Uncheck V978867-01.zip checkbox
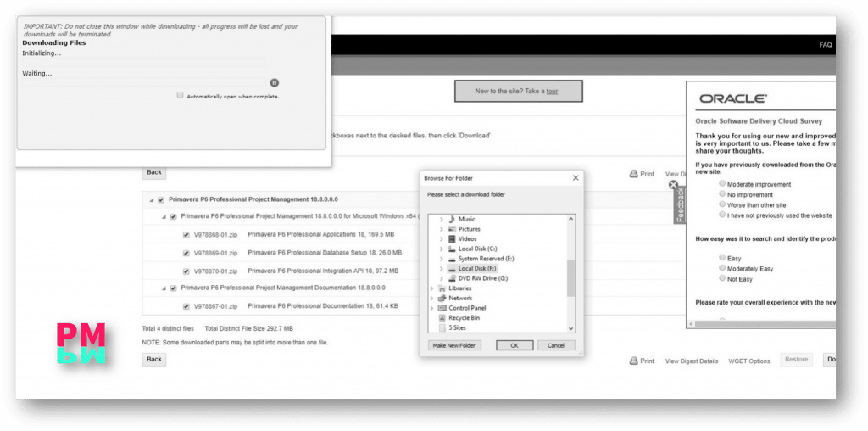 (x=186, y=305)
